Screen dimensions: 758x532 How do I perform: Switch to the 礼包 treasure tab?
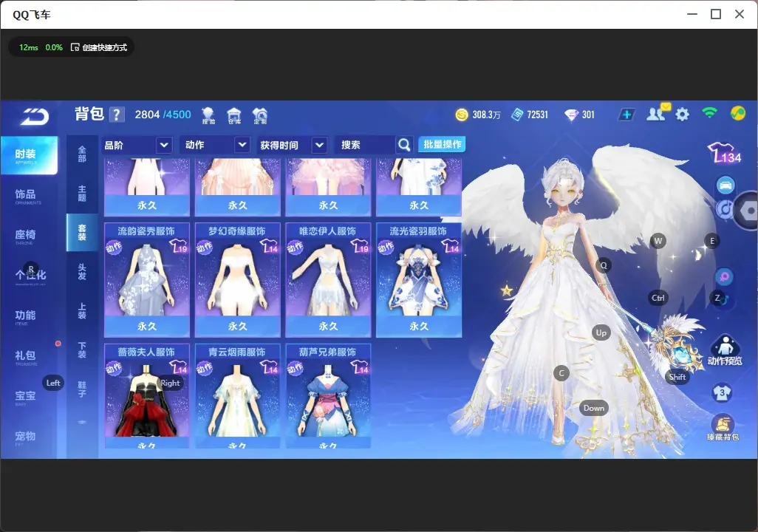click(27, 356)
